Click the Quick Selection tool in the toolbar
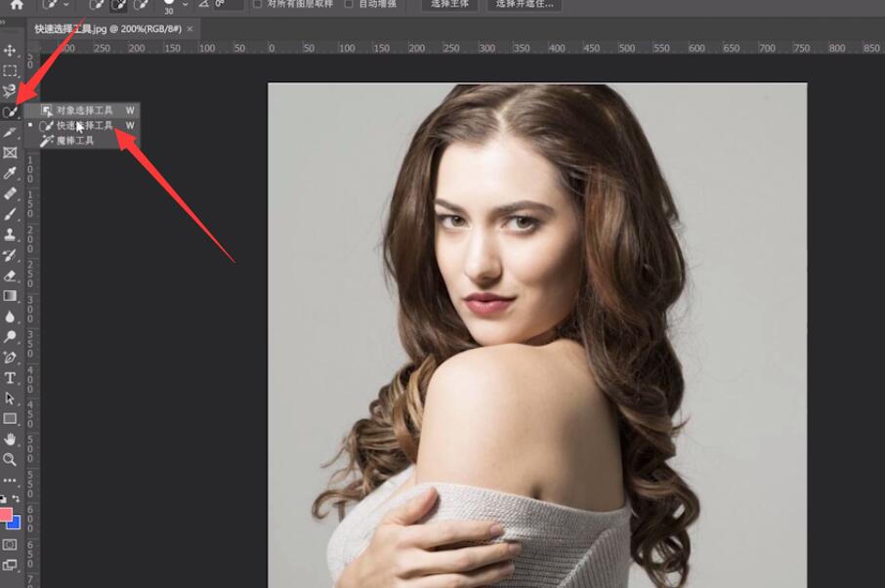The height and width of the screenshot is (588, 885). pyautogui.click(x=10, y=111)
